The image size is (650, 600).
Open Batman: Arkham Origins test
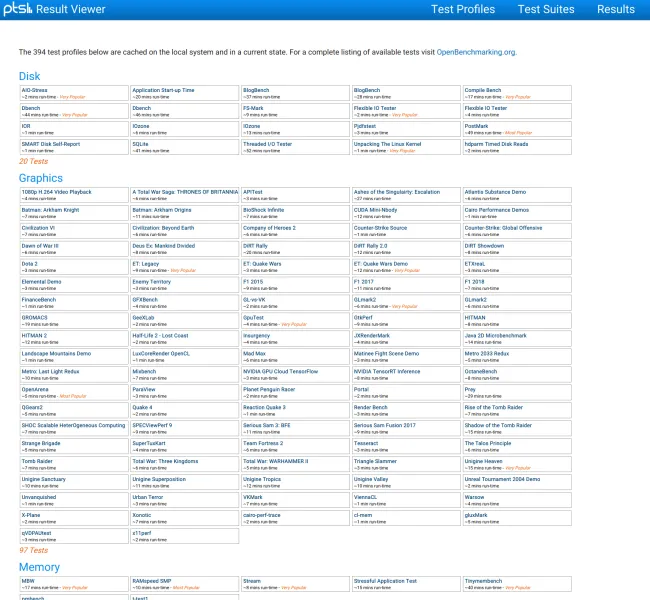tap(184, 213)
